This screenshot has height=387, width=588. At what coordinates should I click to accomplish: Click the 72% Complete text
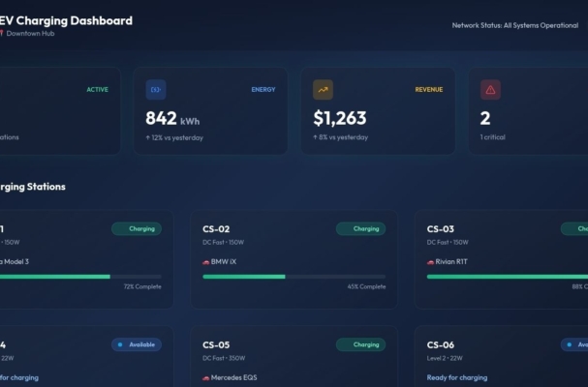coord(142,287)
